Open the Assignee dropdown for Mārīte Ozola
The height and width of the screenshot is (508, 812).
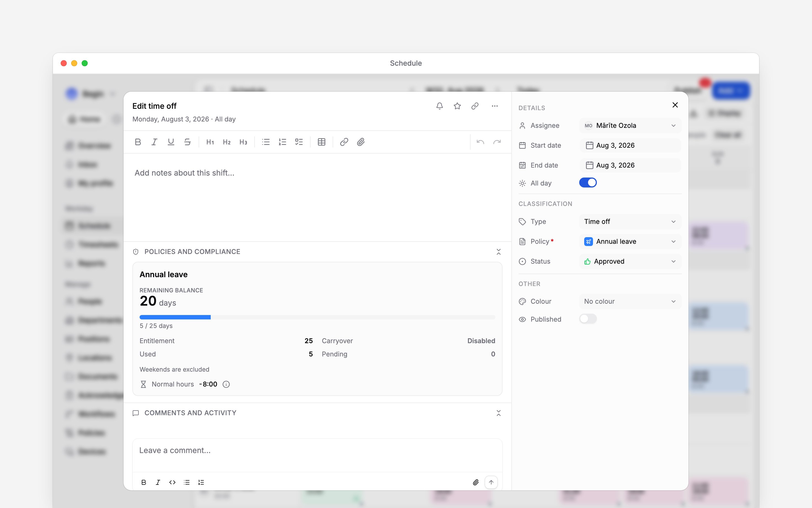(x=631, y=126)
